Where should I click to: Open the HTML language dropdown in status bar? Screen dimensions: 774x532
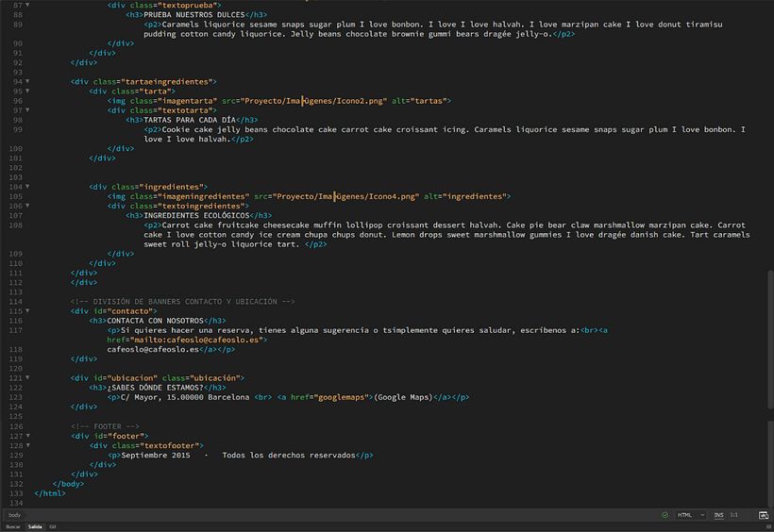(x=691, y=515)
